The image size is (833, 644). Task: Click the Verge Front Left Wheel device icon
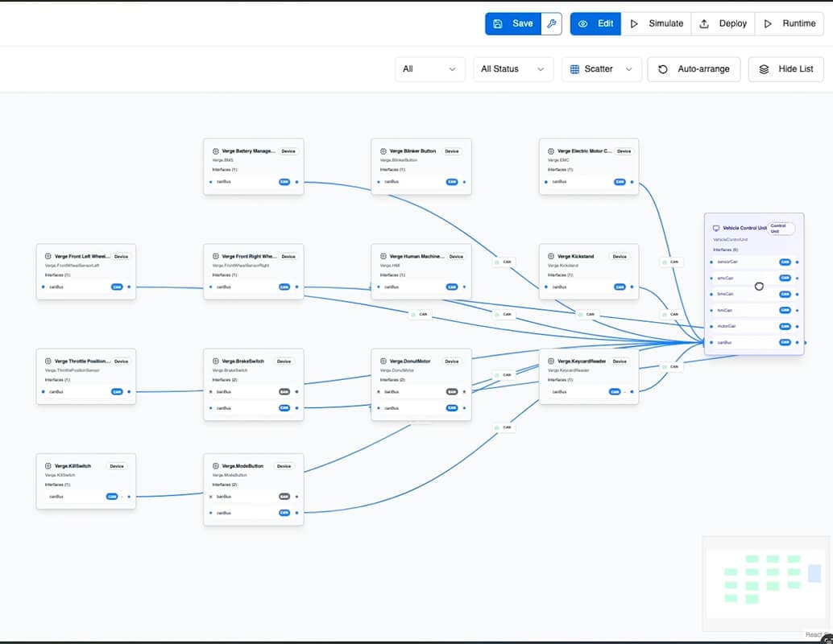[48, 257]
